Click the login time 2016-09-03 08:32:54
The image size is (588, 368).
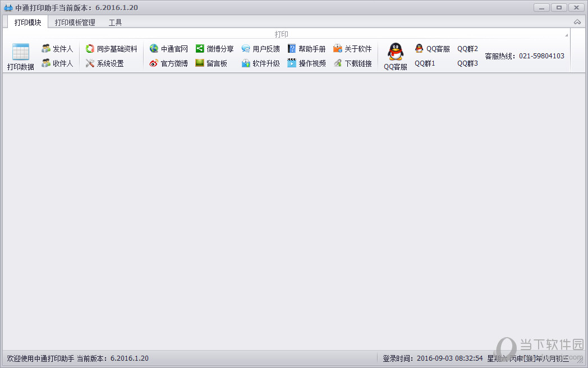coord(449,358)
